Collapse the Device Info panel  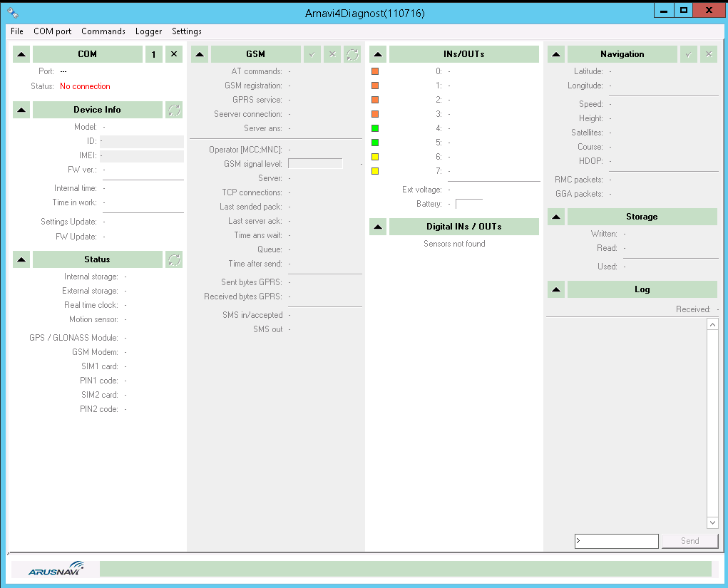pos(21,110)
